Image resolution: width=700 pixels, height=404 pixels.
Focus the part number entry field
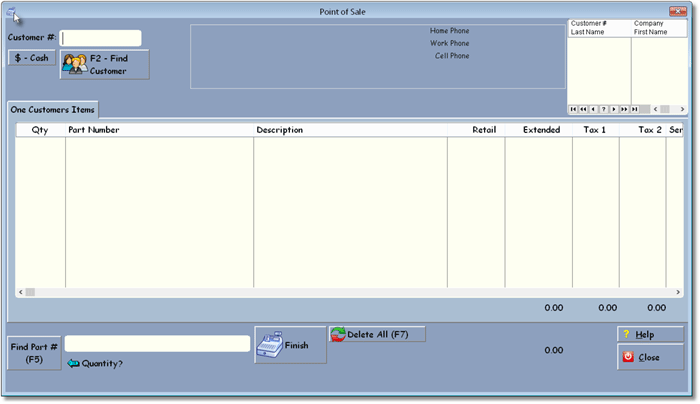(157, 344)
